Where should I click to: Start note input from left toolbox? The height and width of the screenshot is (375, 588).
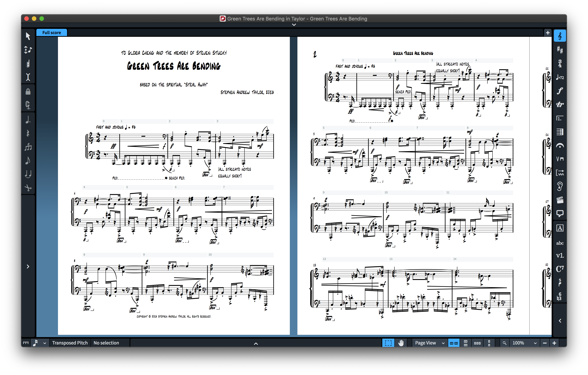point(28,50)
